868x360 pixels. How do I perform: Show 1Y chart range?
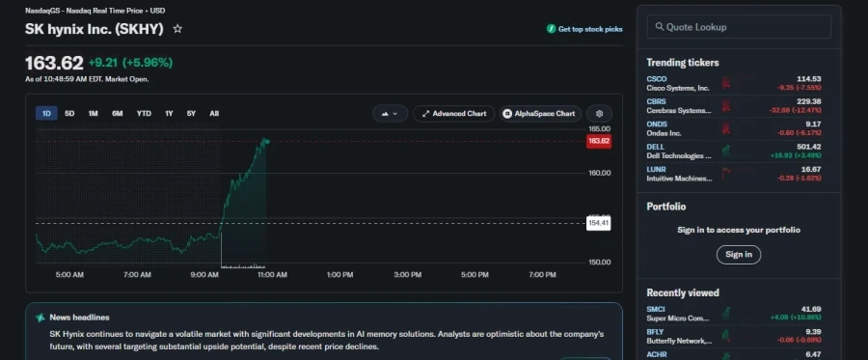pos(169,114)
